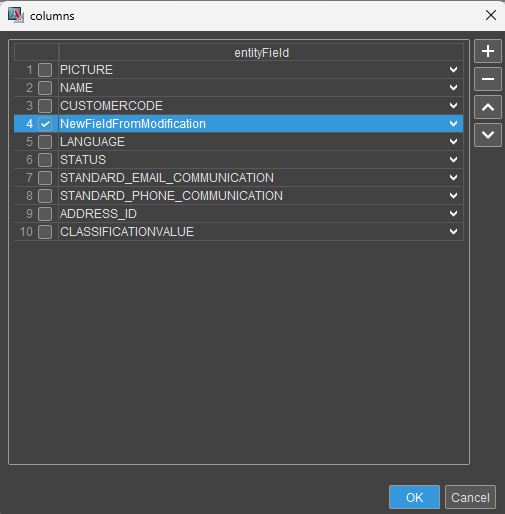
Task: Click row number 10
Action: coord(26,232)
